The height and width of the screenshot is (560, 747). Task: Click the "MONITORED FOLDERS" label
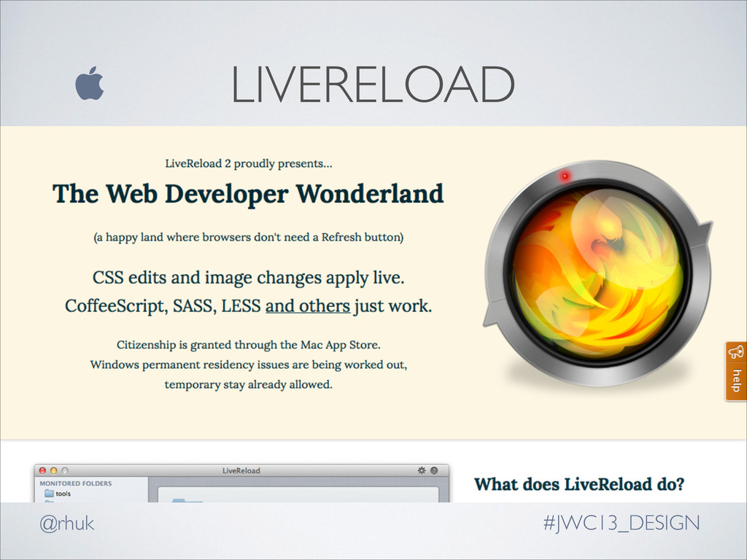76,483
